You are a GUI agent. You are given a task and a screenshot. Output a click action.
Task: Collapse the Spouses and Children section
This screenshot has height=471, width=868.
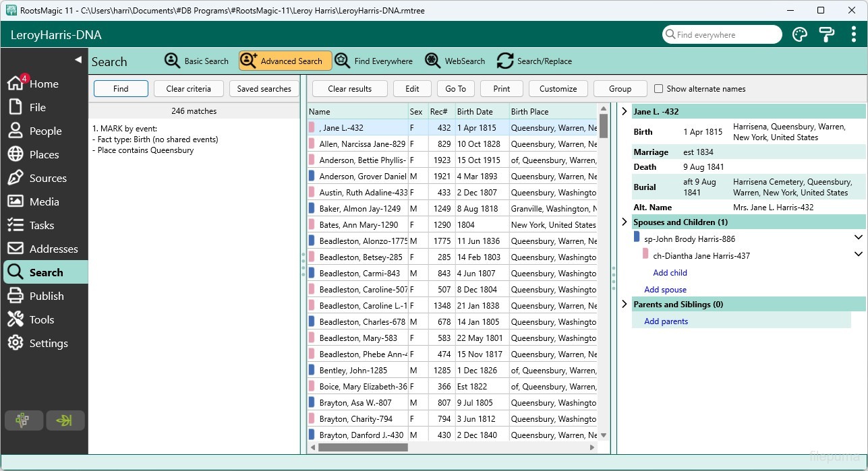[x=625, y=222]
